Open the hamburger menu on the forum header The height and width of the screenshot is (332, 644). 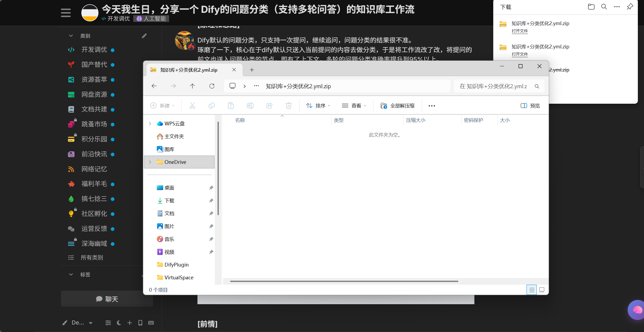66,13
